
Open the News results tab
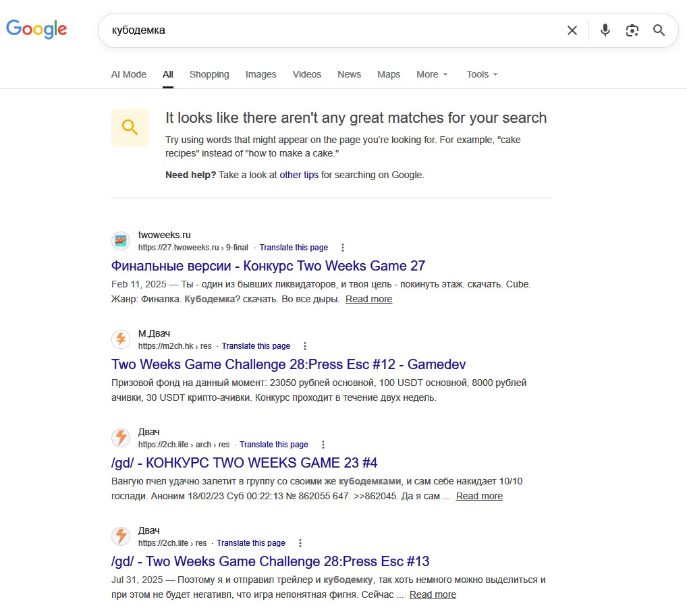(x=349, y=74)
